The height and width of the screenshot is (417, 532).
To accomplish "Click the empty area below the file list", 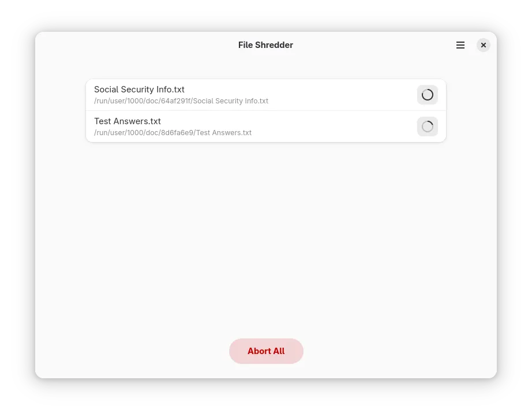I will [266, 238].
